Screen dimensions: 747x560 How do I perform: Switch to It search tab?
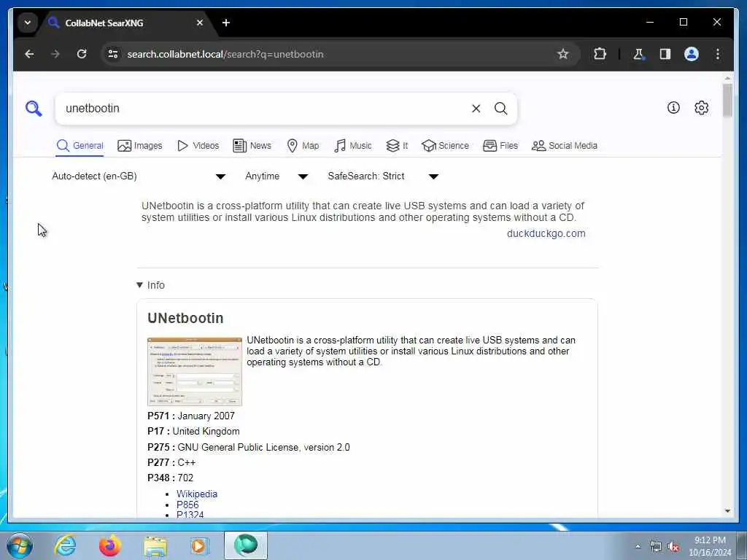click(397, 146)
